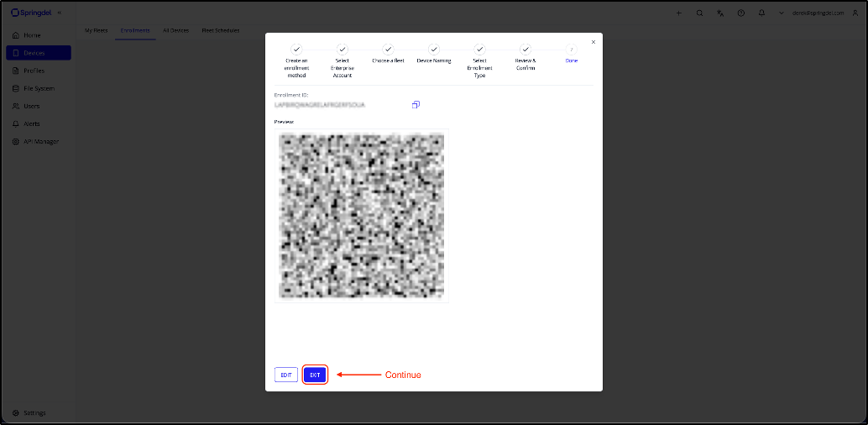
Task: Switch to the My Fleets tab
Action: click(x=96, y=30)
